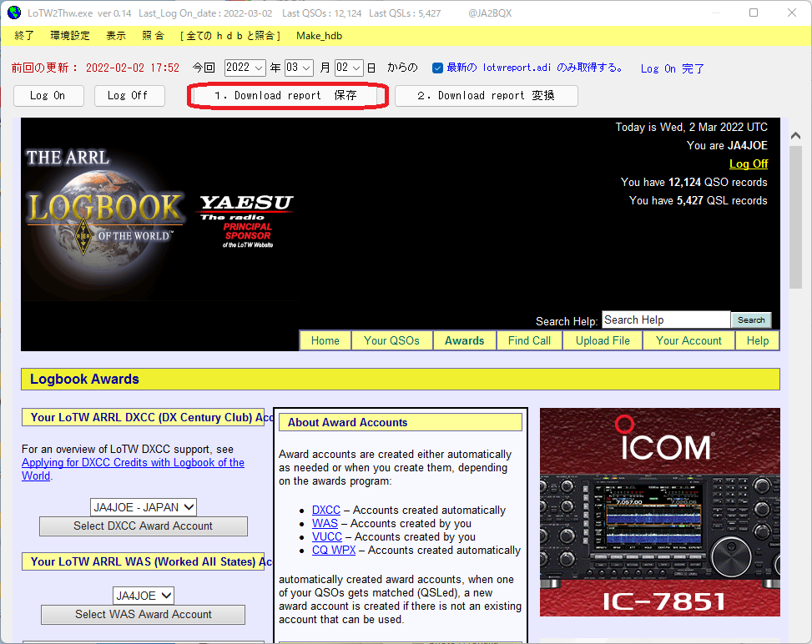Expand the year 2022 dropdown
Viewport: 812px width, 644px height.
(x=245, y=68)
